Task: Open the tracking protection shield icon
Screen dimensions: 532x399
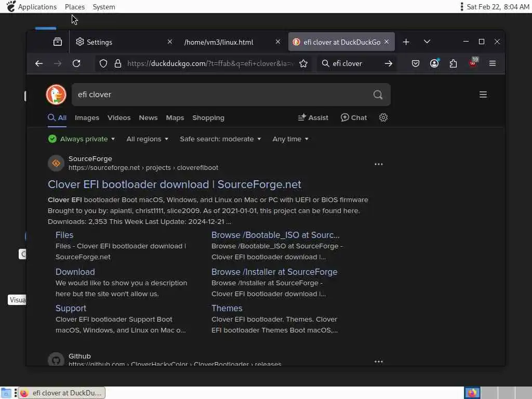Action: pyautogui.click(x=103, y=63)
